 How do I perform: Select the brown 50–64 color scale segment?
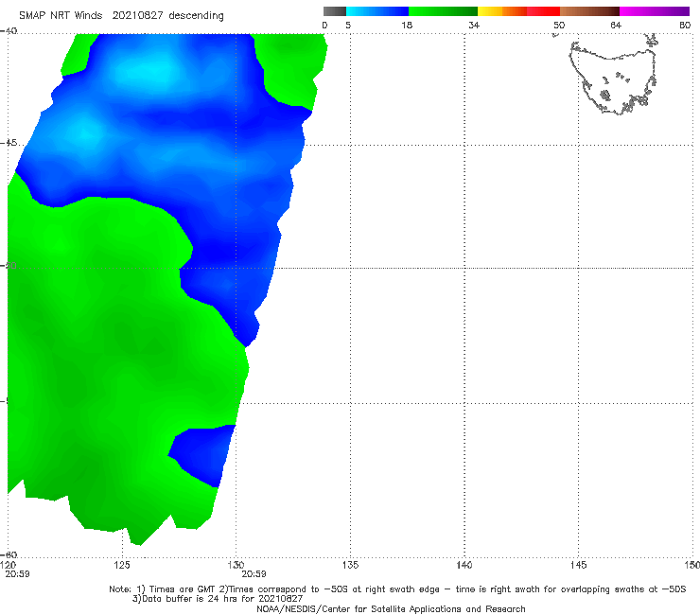589,11
